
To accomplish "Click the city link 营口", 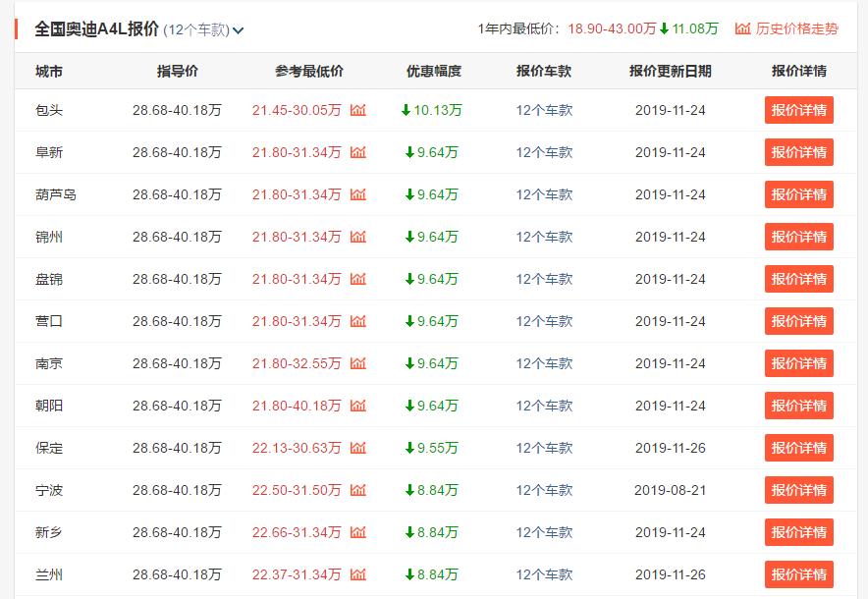I will tap(46, 320).
